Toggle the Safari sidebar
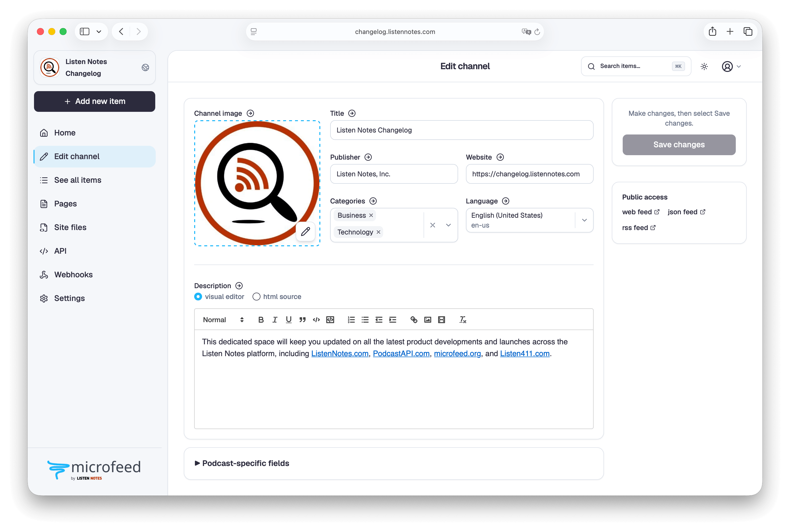The width and height of the screenshot is (790, 532). [85, 32]
